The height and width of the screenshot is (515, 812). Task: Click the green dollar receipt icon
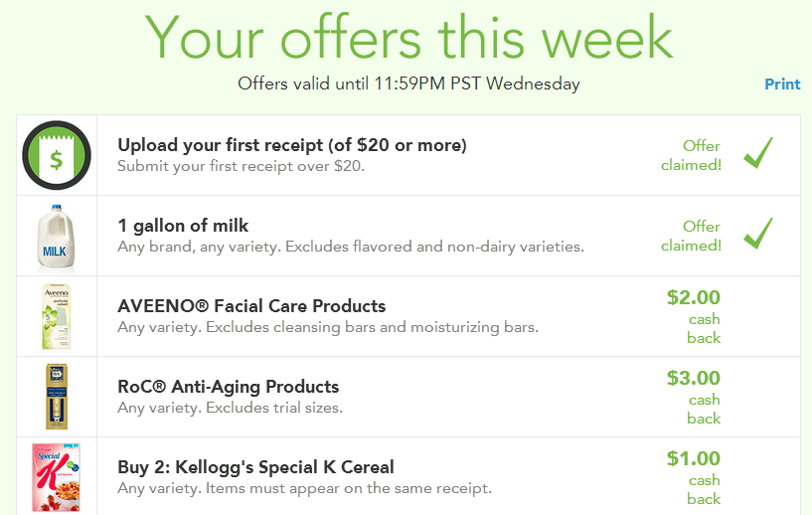point(57,155)
